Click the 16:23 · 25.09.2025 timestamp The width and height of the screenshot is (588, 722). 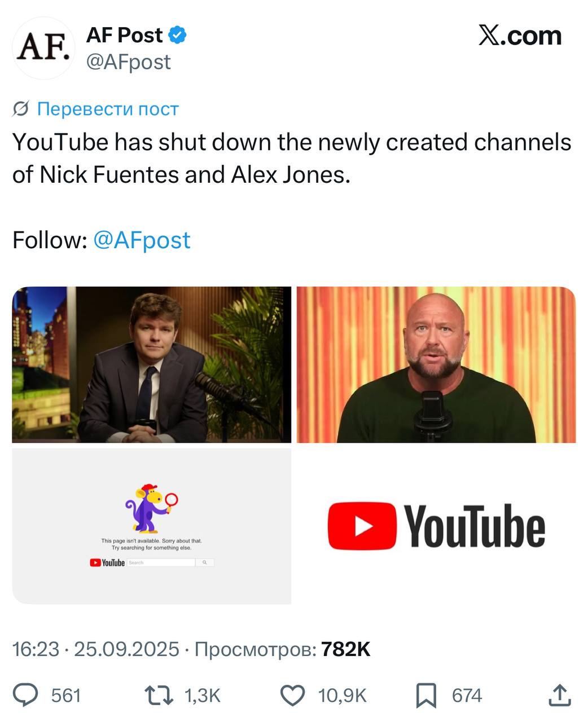(x=96, y=649)
